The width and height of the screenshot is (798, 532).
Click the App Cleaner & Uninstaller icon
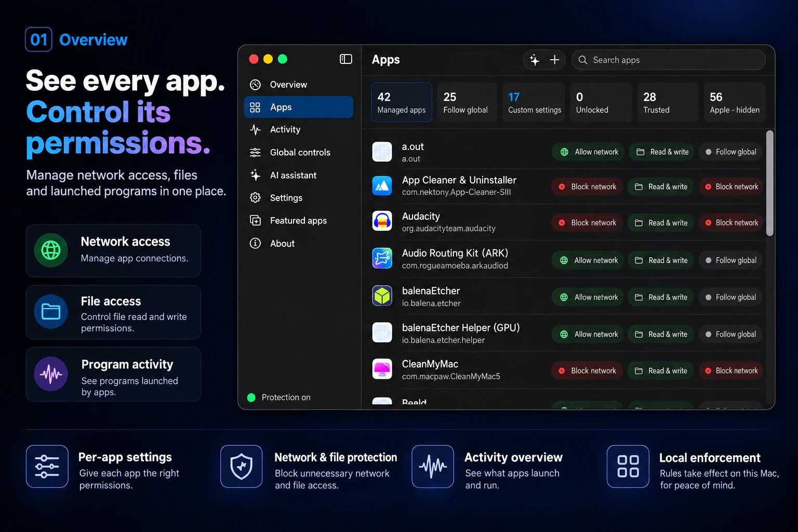tap(382, 186)
